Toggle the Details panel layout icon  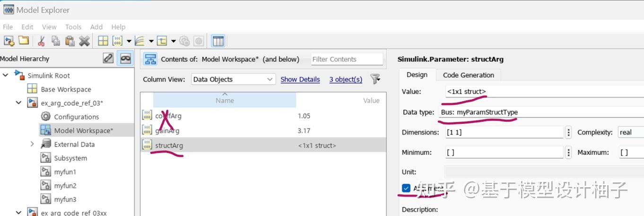click(x=218, y=41)
